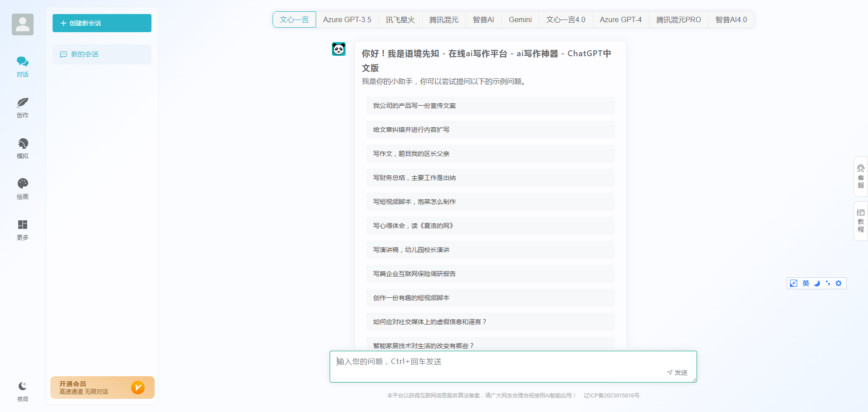
Task: Open the 模拟 simulation sidebar icon
Action: click(22, 144)
